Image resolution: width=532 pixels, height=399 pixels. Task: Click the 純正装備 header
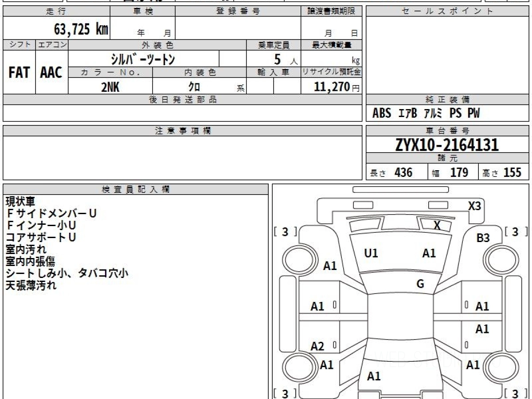click(447, 100)
